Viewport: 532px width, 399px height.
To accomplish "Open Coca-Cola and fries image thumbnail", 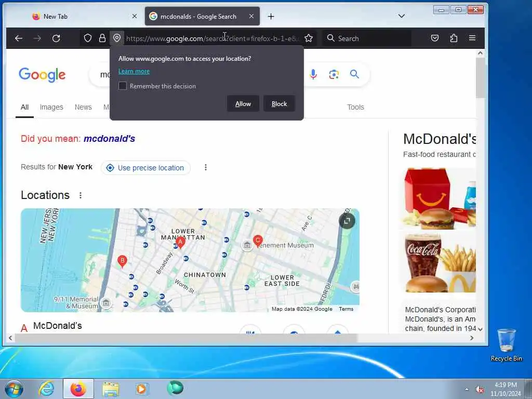I will click(x=440, y=262).
